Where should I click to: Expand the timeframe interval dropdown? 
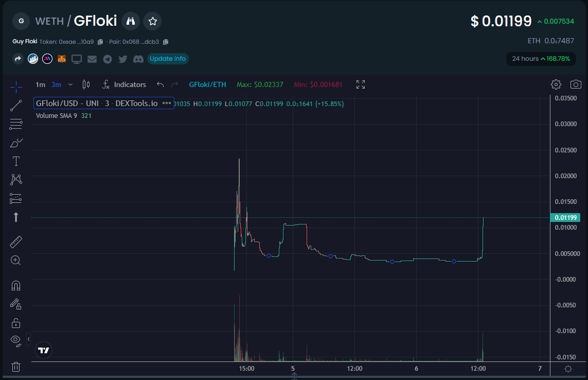(70, 85)
